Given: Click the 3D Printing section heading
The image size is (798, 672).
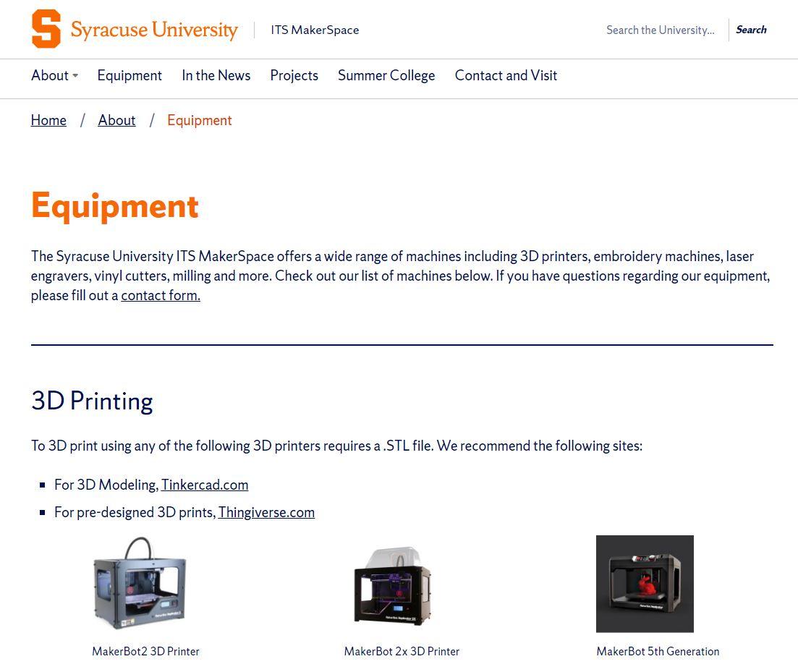Looking at the screenshot, I should point(92,401).
